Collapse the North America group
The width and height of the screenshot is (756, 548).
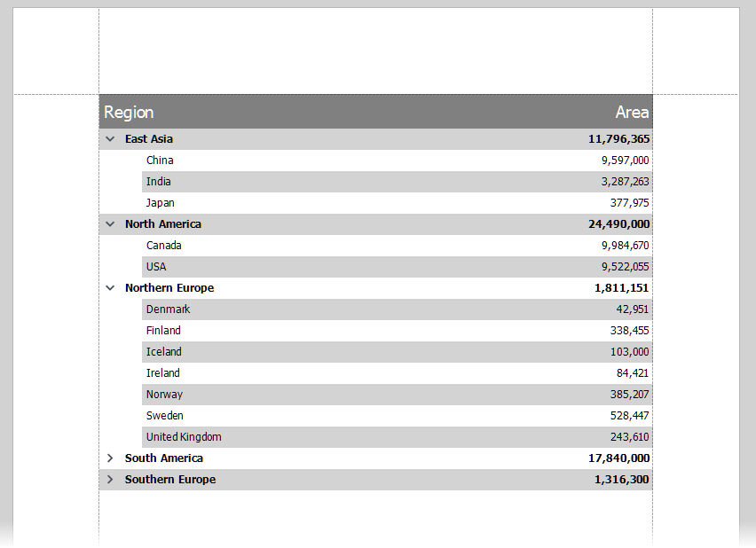[x=110, y=224]
